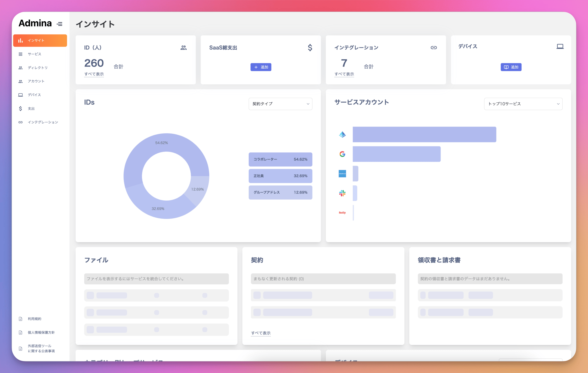Click the コラボレーター 54.62% legend item
The height and width of the screenshot is (373, 588).
[x=280, y=159]
